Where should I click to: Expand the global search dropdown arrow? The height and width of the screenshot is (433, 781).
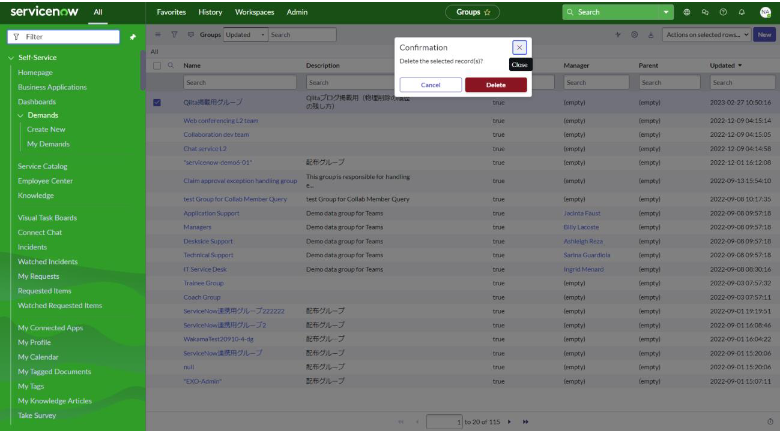(665, 12)
